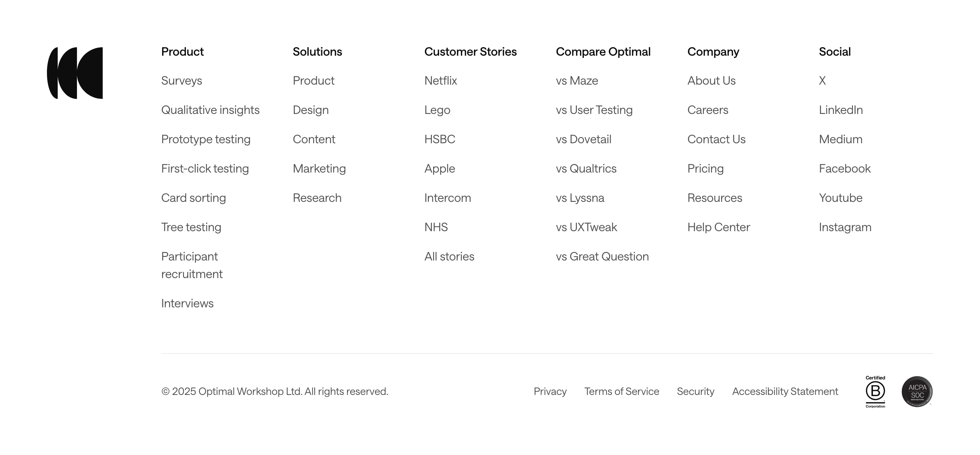This screenshot has width=980, height=455.
Task: View All stories link
Action: (449, 256)
